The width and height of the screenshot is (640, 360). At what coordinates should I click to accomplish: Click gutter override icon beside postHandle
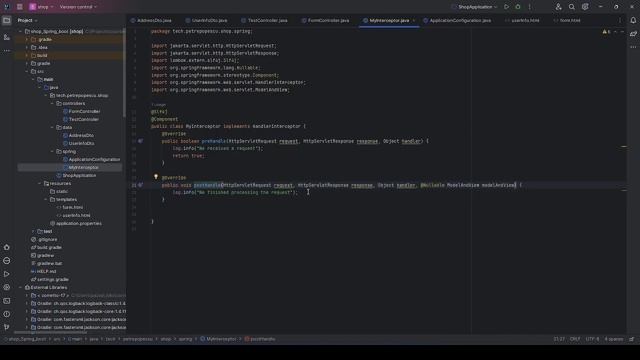click(140, 185)
